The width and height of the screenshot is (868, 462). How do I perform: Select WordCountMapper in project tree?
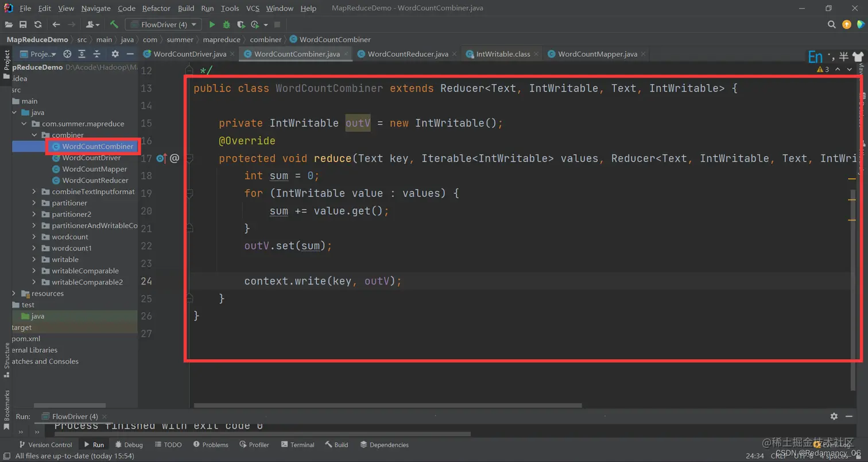point(95,169)
